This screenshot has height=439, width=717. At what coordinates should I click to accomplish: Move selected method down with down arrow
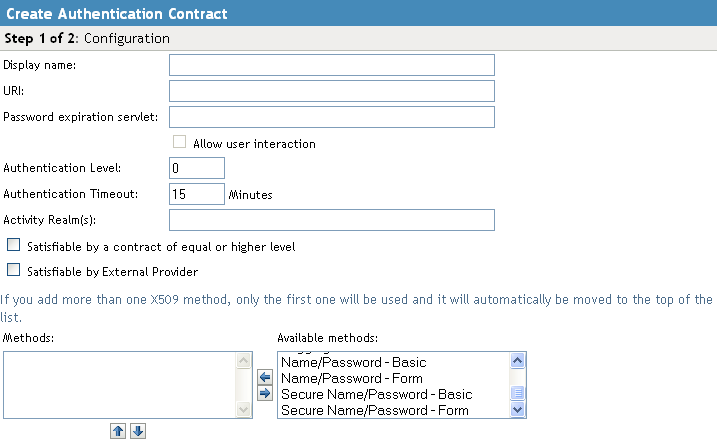coord(138,431)
